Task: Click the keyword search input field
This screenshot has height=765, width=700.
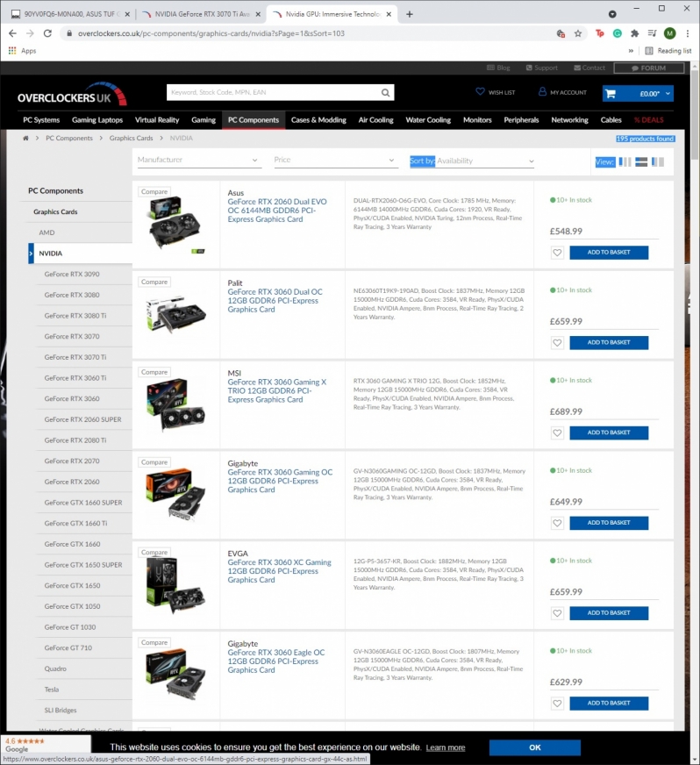Action: [x=273, y=92]
